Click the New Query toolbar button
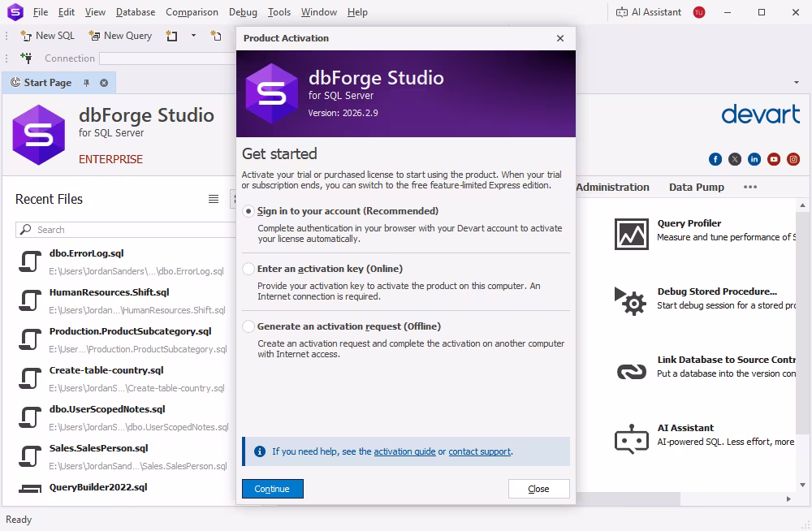The image size is (812, 531). [121, 36]
